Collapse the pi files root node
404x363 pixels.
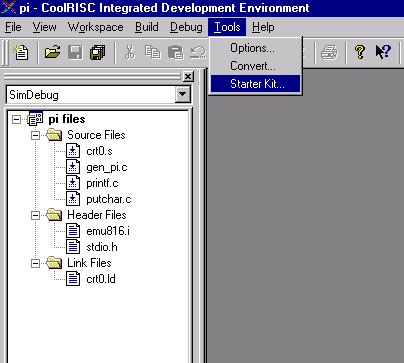pos(16,119)
